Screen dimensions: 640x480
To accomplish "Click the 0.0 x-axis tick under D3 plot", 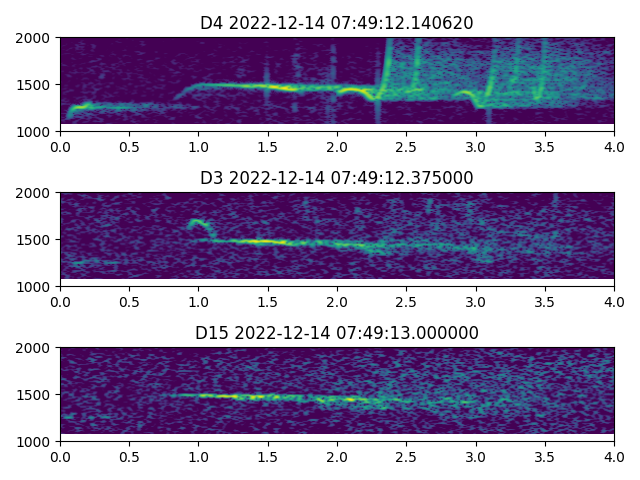I will (x=60, y=301).
